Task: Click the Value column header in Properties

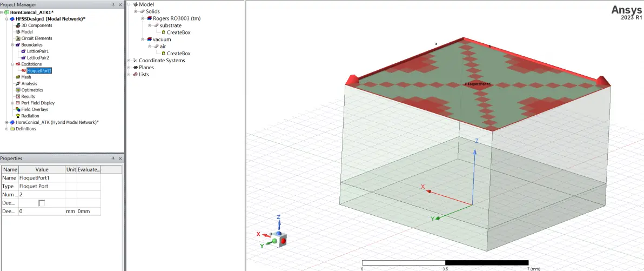Action: coord(42,169)
